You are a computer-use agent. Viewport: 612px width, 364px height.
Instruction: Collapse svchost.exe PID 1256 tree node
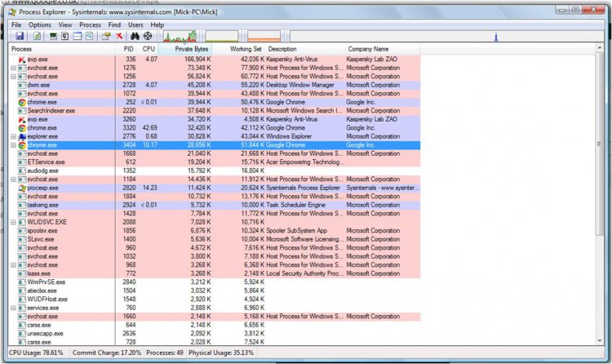(x=13, y=77)
